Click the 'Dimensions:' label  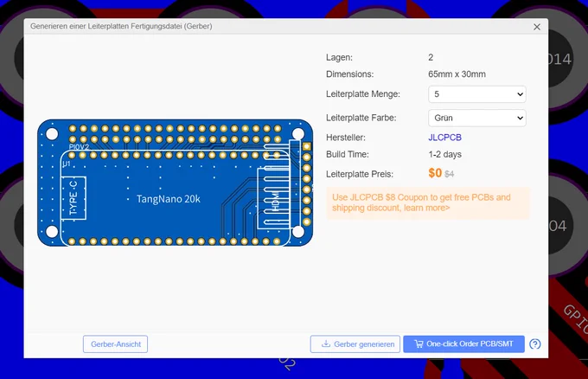click(x=350, y=74)
